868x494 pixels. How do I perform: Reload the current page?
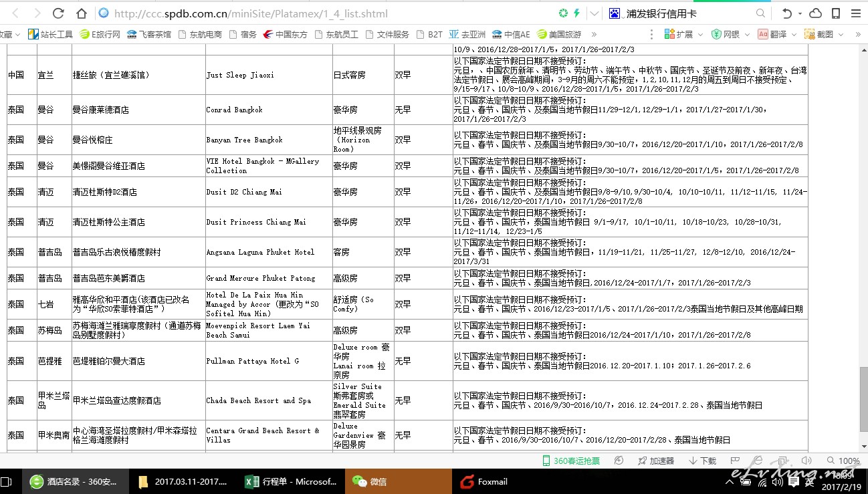58,13
